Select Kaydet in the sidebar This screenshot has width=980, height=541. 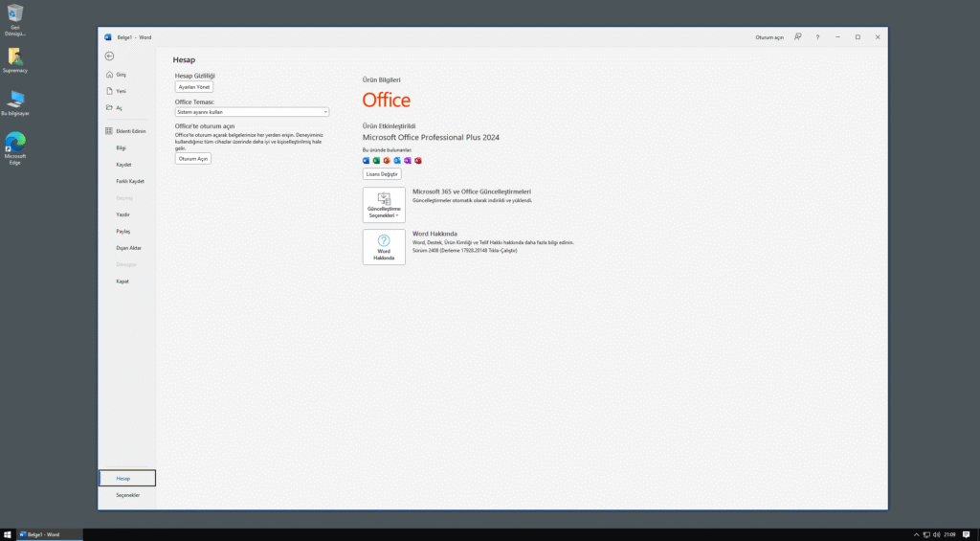[x=127, y=165]
